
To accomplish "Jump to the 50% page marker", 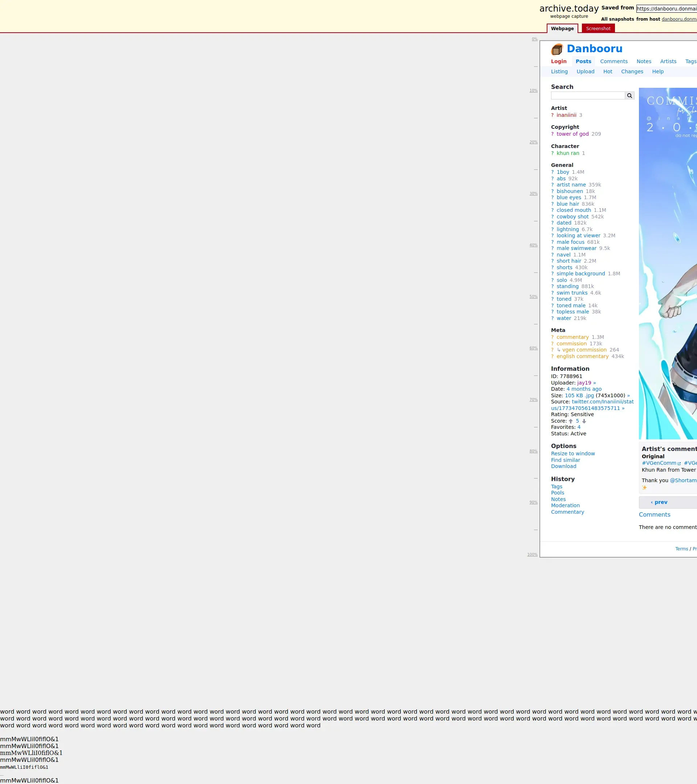I will tap(534, 297).
